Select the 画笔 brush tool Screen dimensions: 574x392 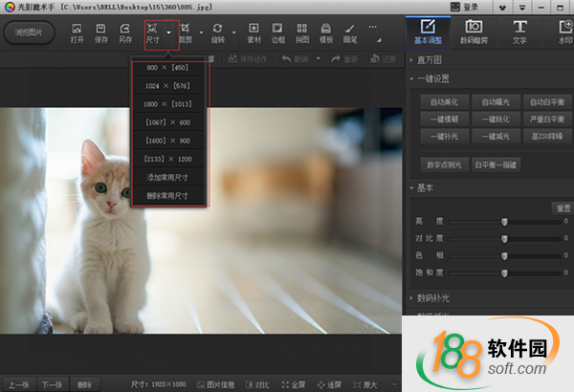tap(350, 33)
